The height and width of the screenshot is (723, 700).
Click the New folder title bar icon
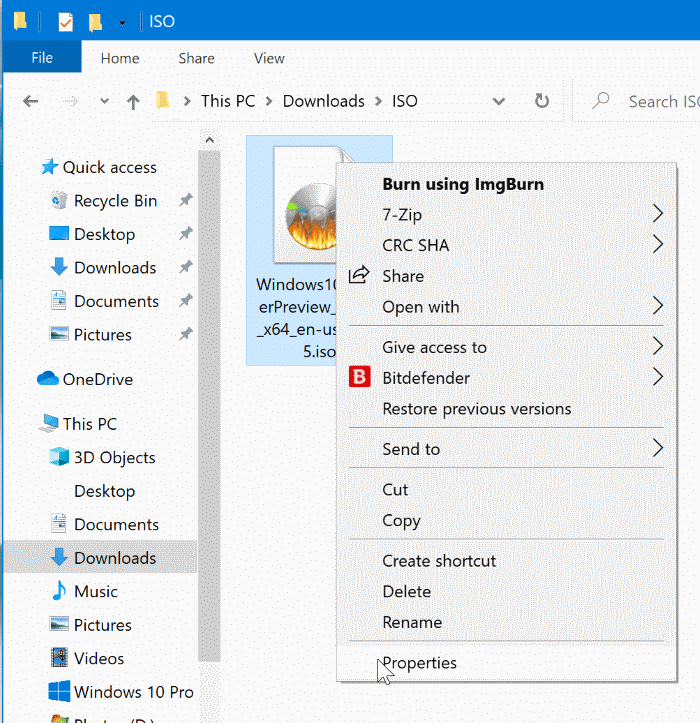click(95, 22)
